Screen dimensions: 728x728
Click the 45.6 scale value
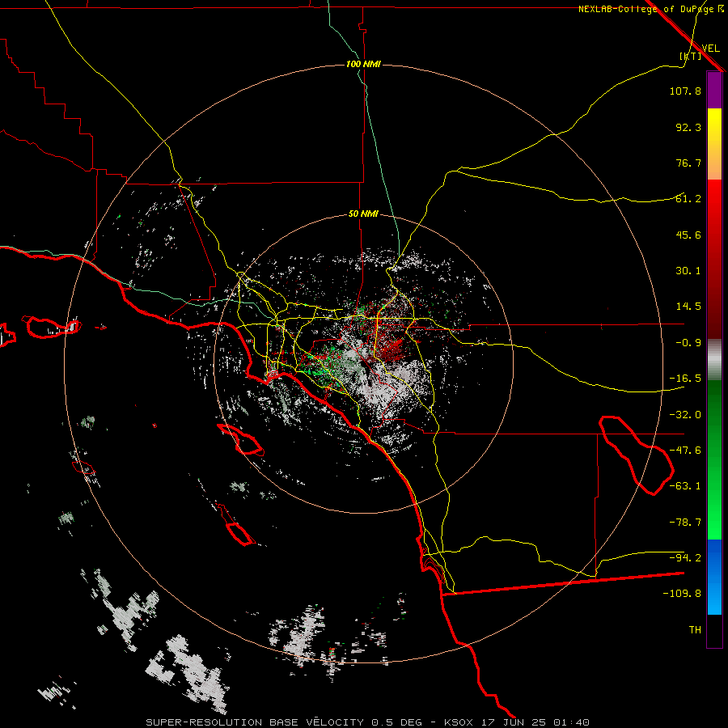pos(688,235)
